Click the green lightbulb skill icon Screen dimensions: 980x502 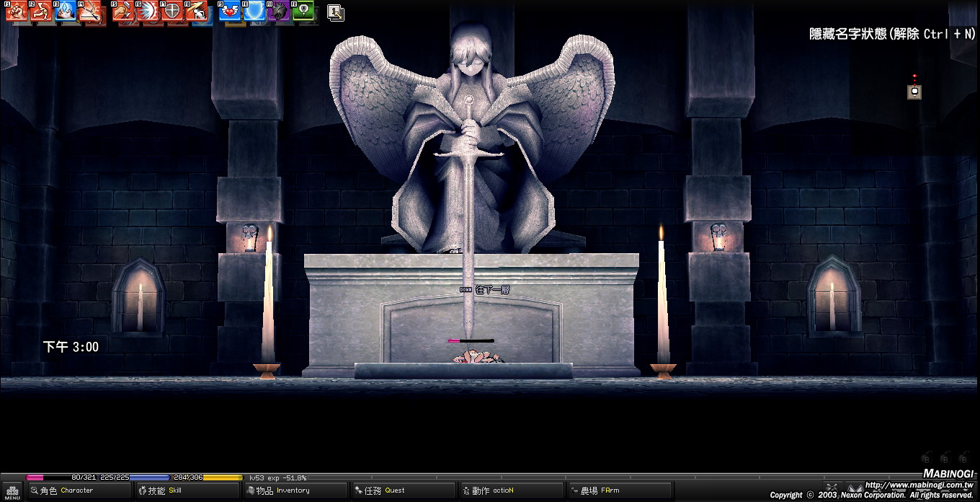(x=304, y=12)
